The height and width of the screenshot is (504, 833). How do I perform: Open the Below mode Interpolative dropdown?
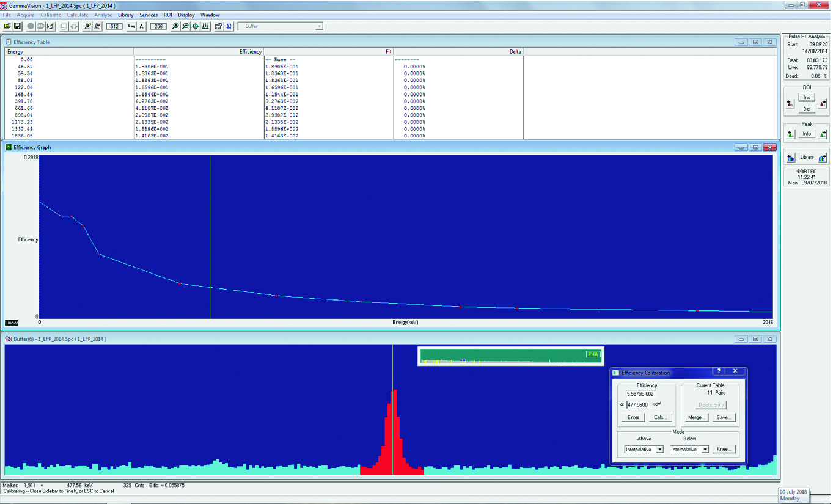(705, 450)
